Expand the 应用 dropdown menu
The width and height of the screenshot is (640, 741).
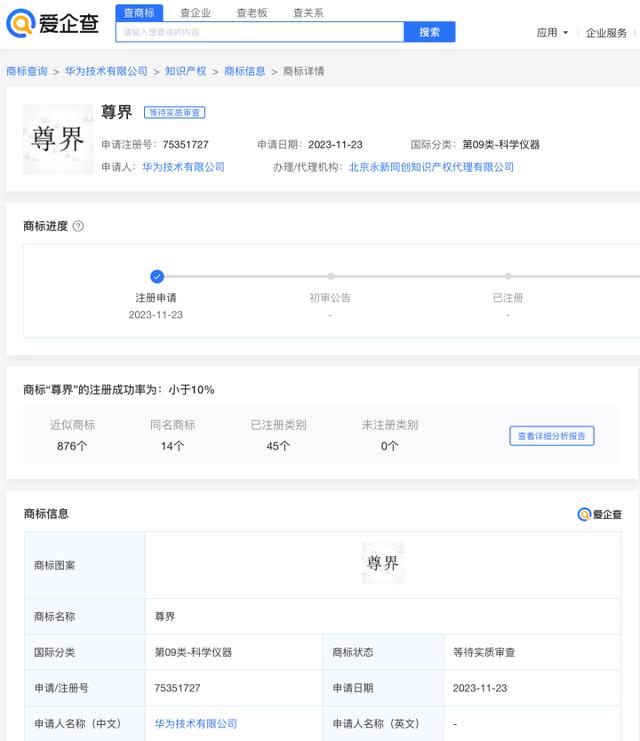pyautogui.click(x=552, y=33)
